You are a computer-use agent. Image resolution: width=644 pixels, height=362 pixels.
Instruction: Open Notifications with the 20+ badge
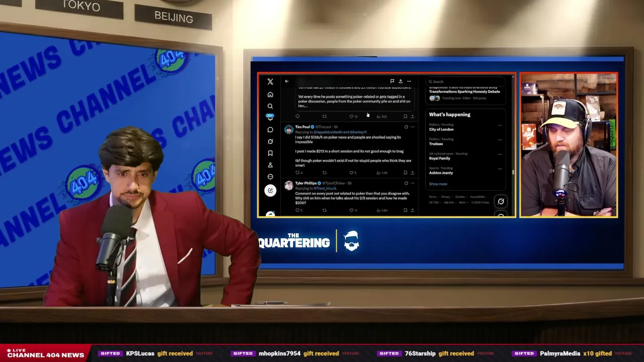[x=270, y=117]
